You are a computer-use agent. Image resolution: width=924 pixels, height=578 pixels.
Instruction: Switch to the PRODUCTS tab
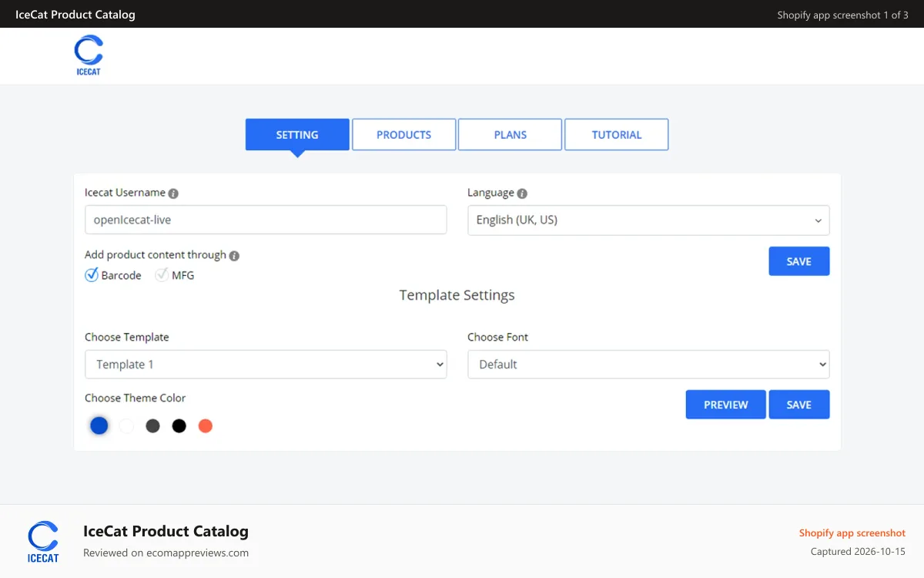coord(404,135)
